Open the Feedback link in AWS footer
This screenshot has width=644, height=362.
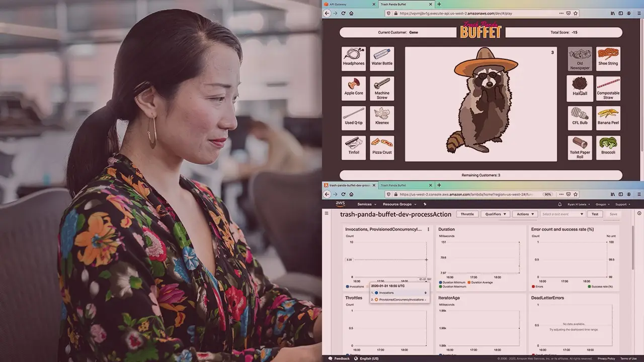(x=339, y=358)
